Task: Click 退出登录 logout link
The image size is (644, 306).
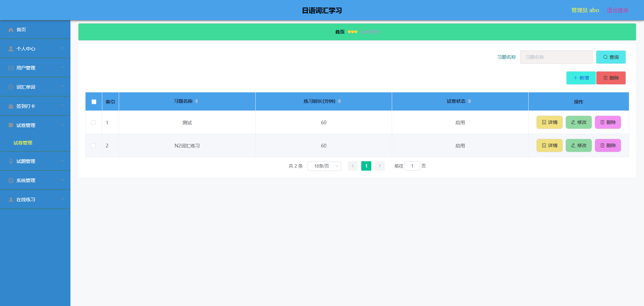Action: point(618,10)
